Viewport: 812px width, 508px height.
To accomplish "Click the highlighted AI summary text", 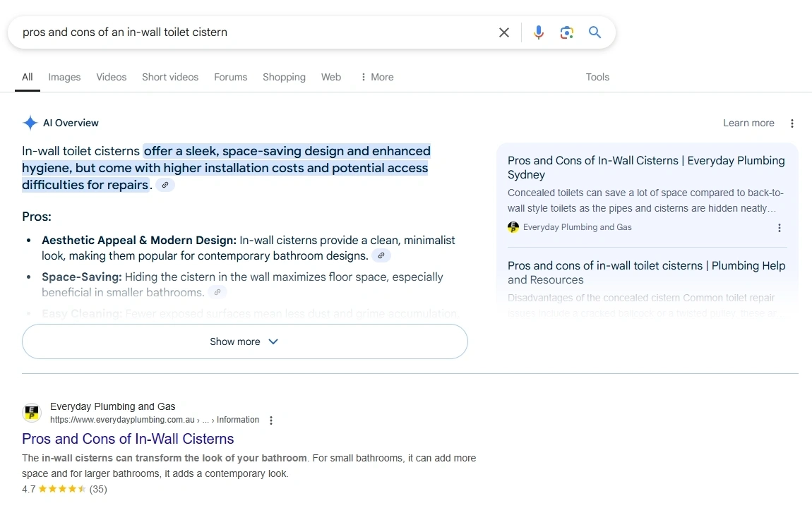I will (227, 168).
